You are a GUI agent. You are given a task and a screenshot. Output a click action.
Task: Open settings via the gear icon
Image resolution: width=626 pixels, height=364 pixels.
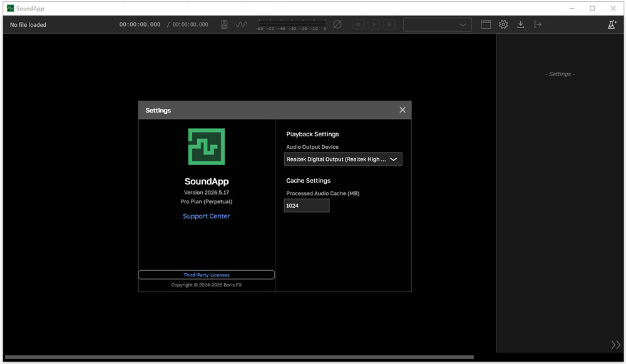[x=503, y=24]
